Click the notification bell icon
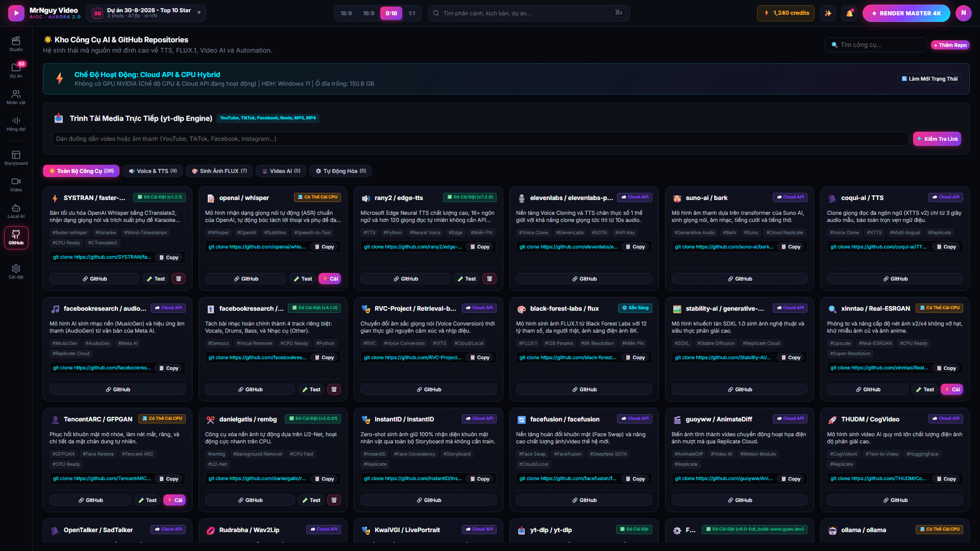 click(x=849, y=13)
